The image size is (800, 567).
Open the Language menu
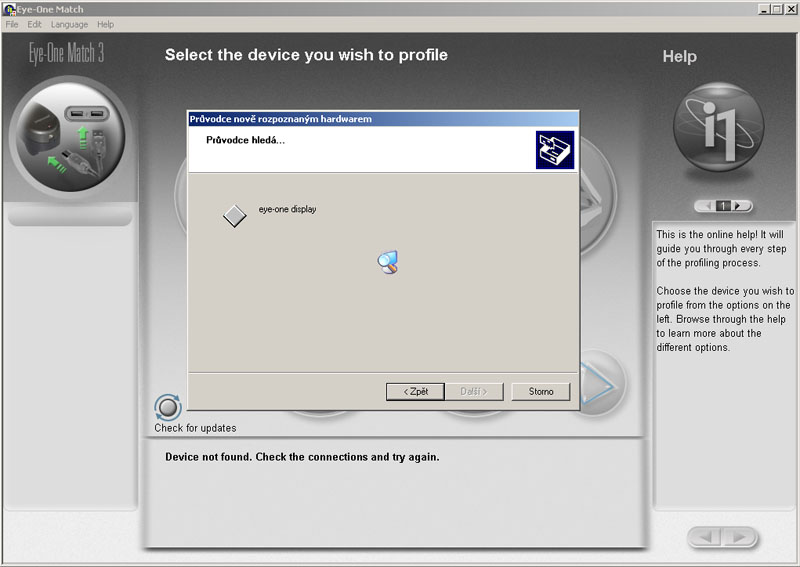pyautogui.click(x=69, y=24)
